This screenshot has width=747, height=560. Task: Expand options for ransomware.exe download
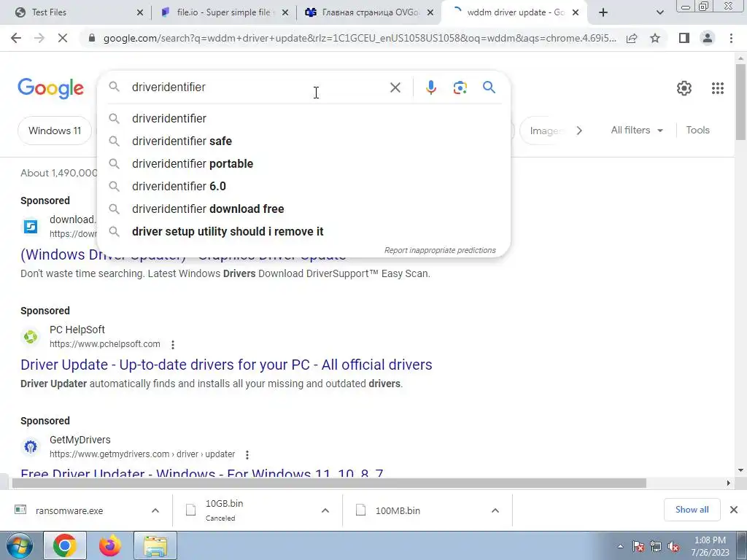point(155,510)
